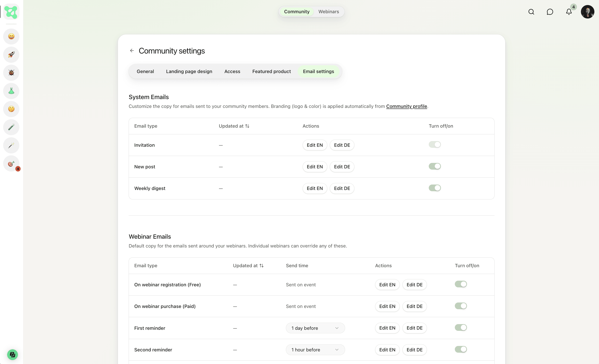599x364 pixels.
Task: Toggle On webinar purchase (Paid) email
Action: tap(461, 306)
